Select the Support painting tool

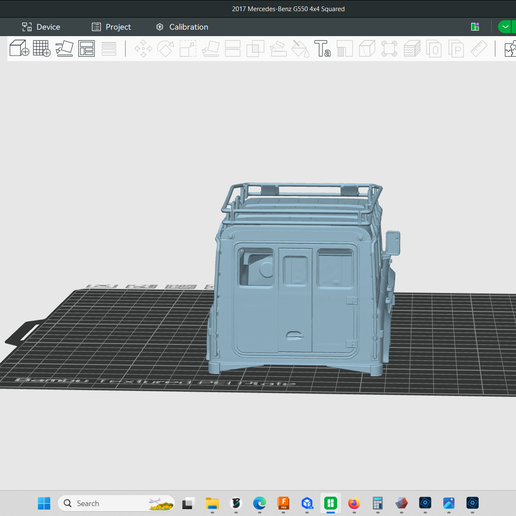(278, 49)
